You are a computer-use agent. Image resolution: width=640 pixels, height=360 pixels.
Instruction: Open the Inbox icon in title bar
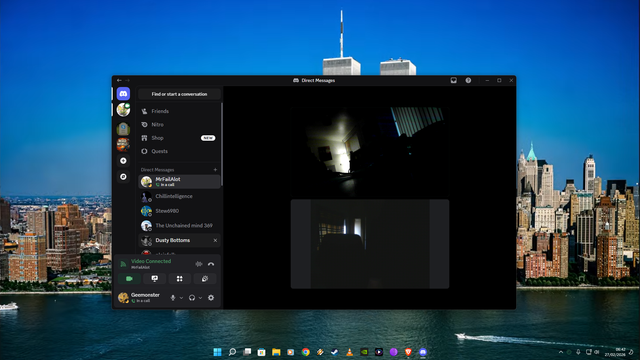coord(453,80)
